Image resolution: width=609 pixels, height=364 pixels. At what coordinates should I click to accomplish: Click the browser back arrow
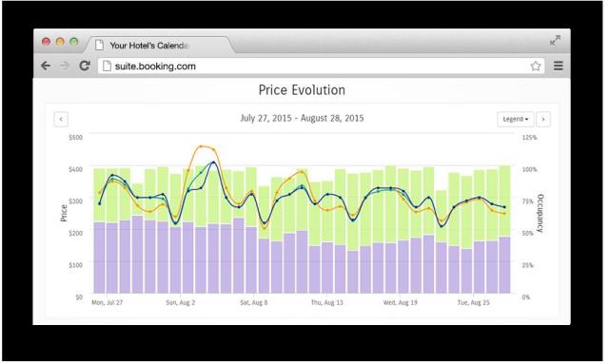coord(46,66)
